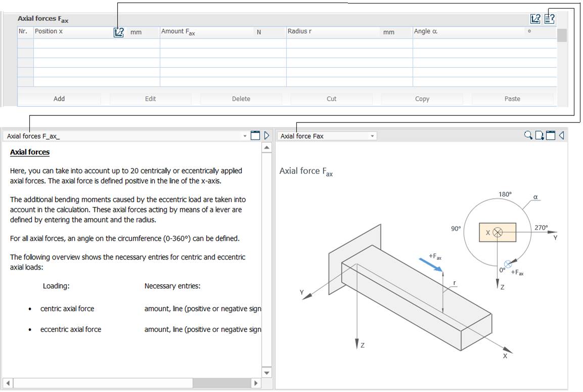Click Copy button below table
Screen dimensions: 583x392
click(422, 99)
